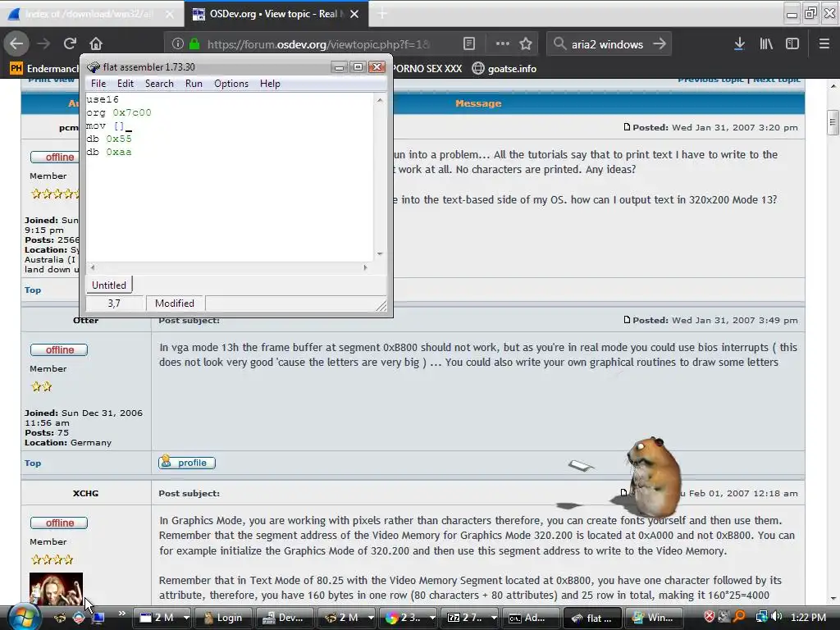Open the Firefox hamburger menu
The width and height of the screenshot is (840, 630).
[x=824, y=44]
